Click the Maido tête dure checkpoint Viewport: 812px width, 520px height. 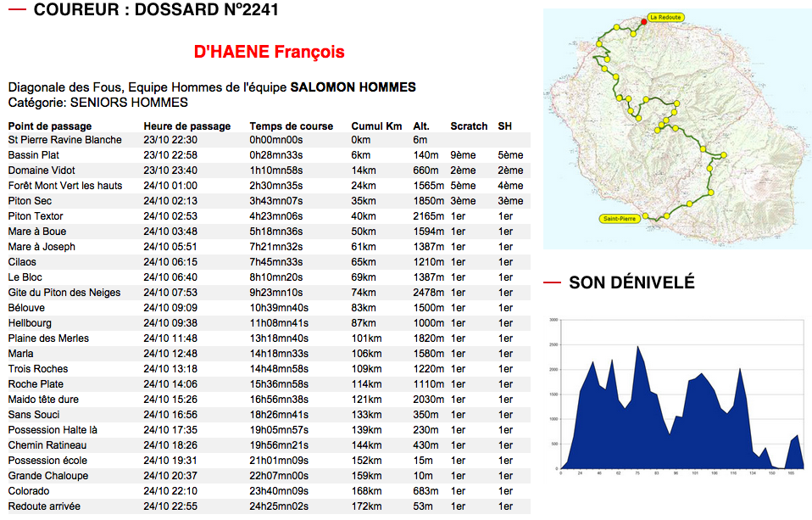click(43, 400)
